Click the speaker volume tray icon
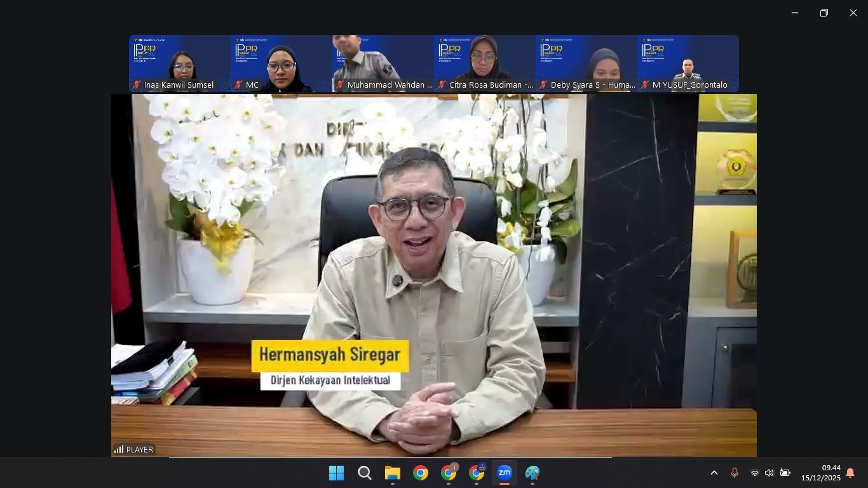The image size is (868, 488). pyautogui.click(x=769, y=473)
